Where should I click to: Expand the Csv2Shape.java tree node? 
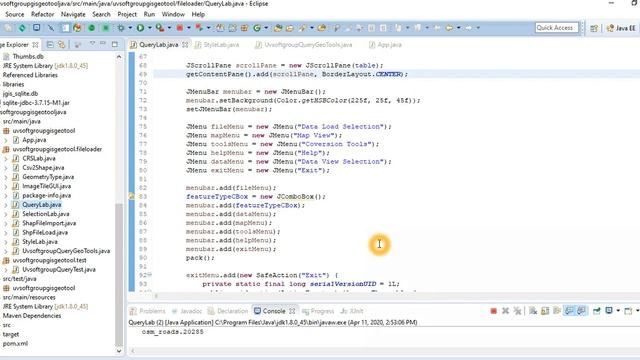point(6,168)
